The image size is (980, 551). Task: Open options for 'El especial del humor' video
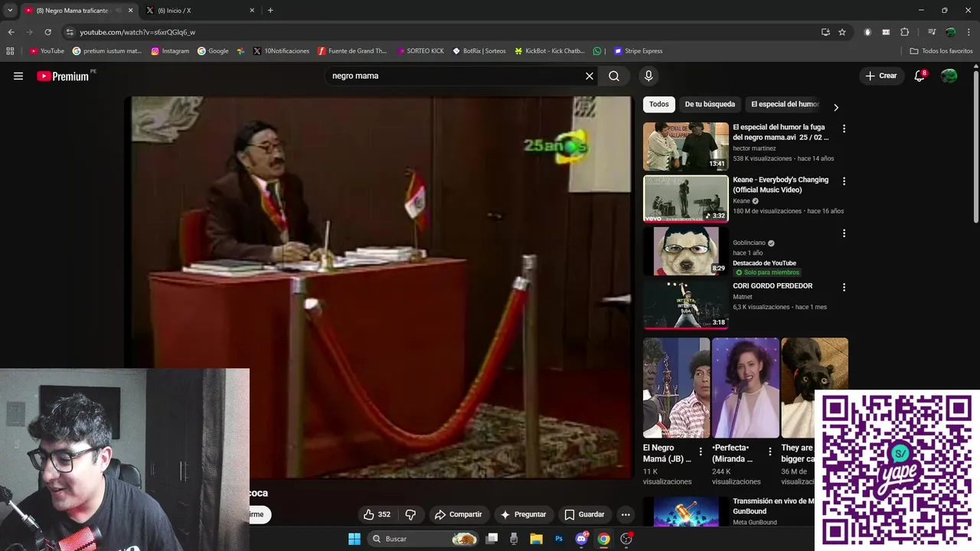[844, 129]
